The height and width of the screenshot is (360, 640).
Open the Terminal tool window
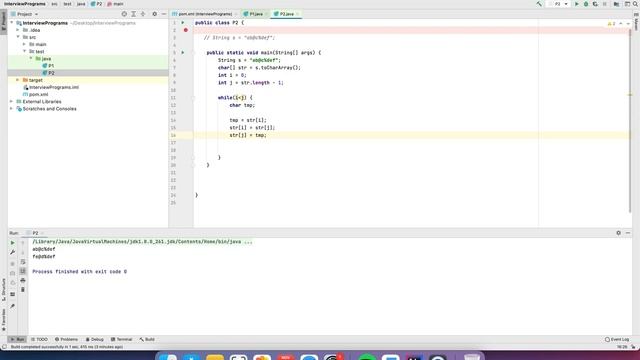pyautogui.click(x=121, y=339)
